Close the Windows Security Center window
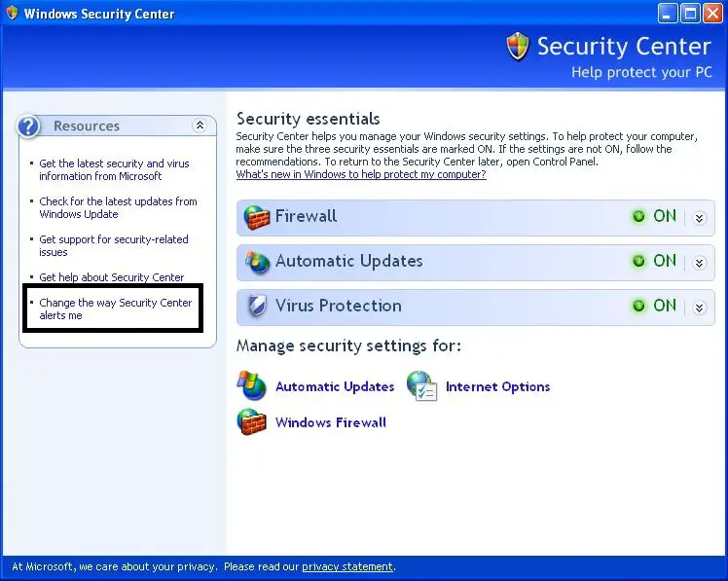 [712, 13]
